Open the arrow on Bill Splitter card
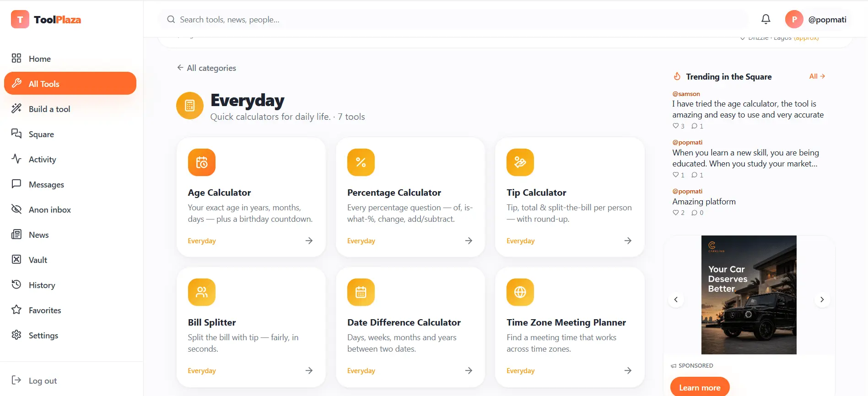This screenshot has height=396, width=868. tap(309, 370)
